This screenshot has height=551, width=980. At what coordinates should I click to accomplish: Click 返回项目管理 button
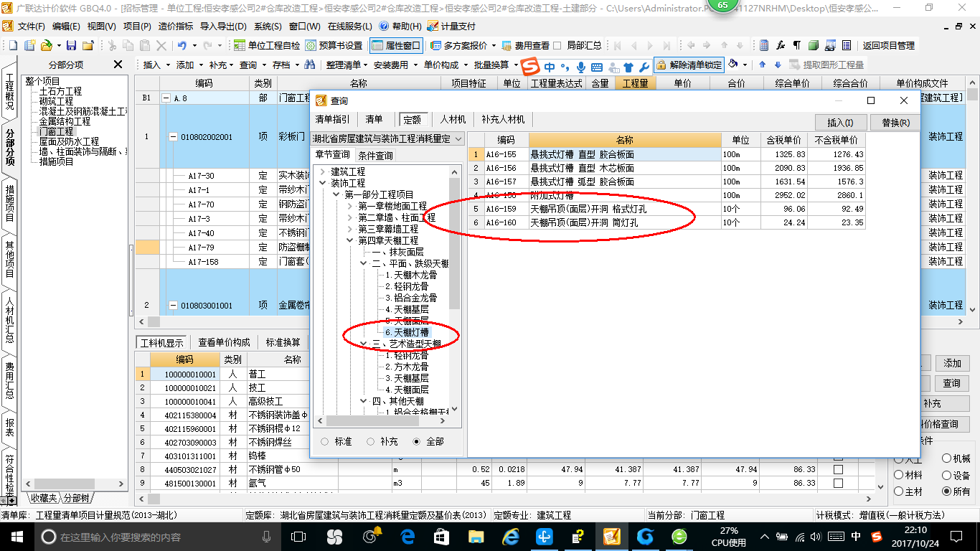tap(889, 45)
